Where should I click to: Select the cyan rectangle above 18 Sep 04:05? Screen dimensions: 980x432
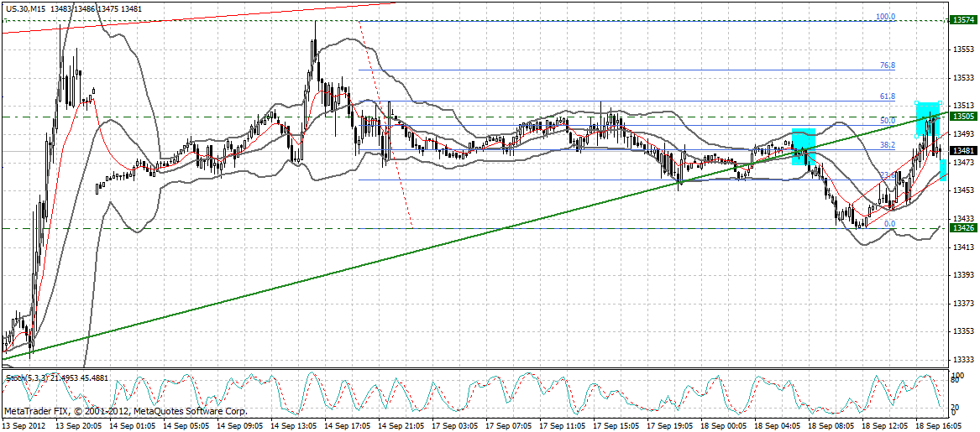[x=803, y=147]
